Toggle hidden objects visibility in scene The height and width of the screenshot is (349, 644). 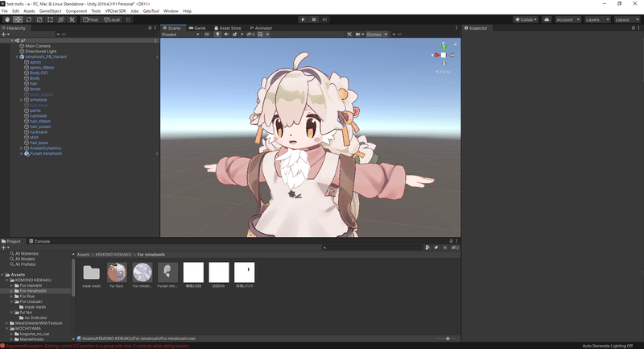[x=250, y=35]
